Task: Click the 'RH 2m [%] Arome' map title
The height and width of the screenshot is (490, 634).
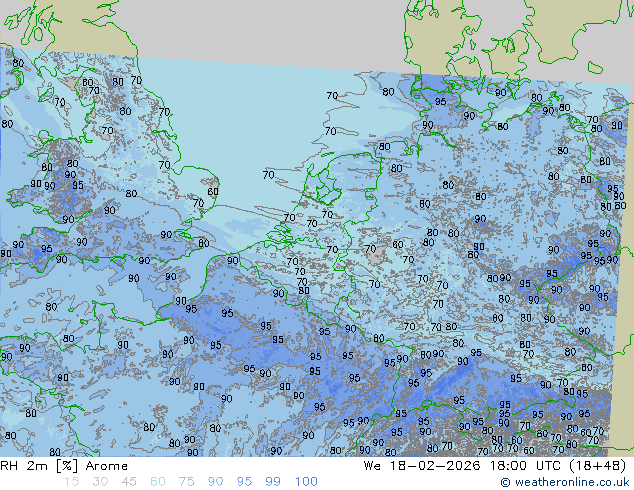Action: point(64,466)
